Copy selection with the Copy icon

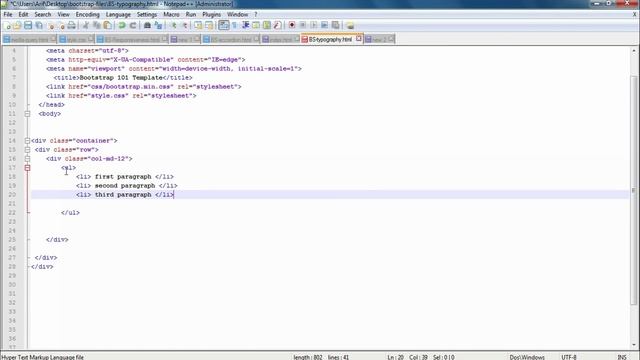tap(97, 25)
